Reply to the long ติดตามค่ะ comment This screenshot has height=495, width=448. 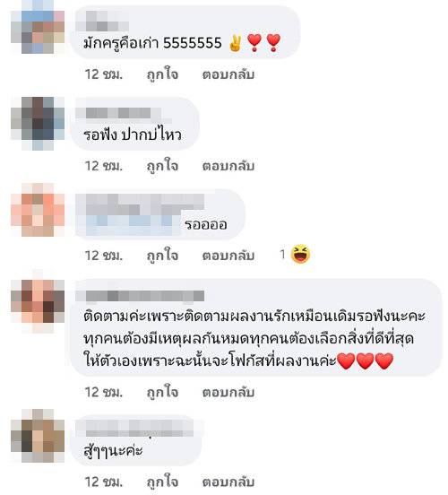pos(228,392)
